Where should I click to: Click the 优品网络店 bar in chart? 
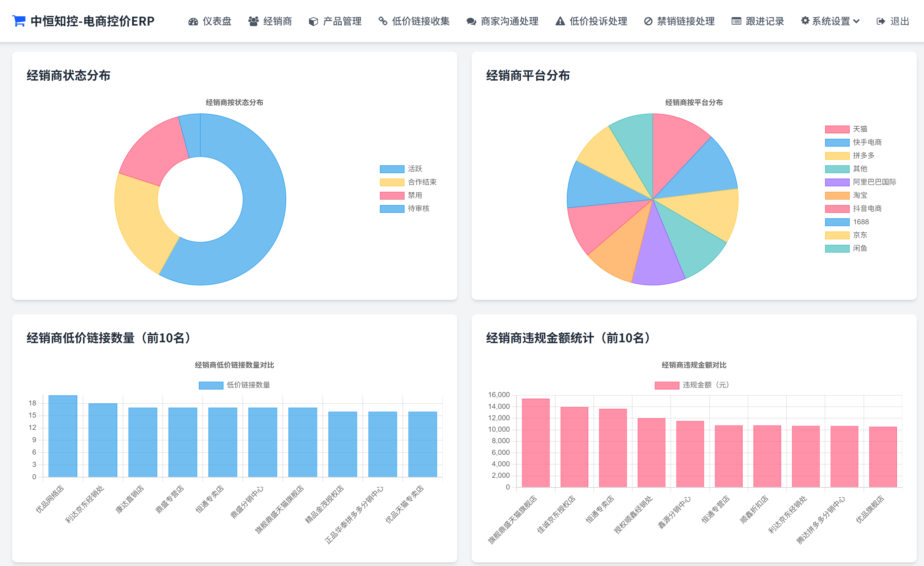[63, 435]
